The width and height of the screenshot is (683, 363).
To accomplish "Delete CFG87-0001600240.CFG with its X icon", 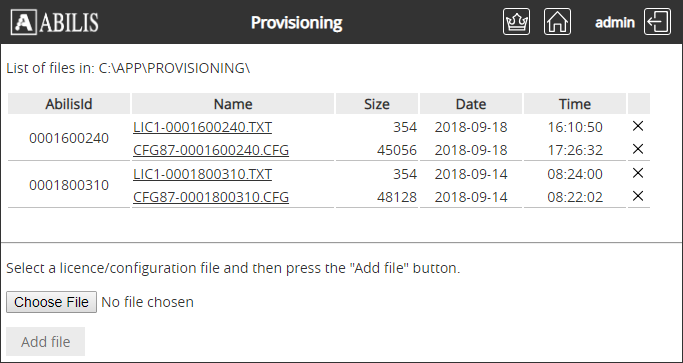I will (638, 149).
